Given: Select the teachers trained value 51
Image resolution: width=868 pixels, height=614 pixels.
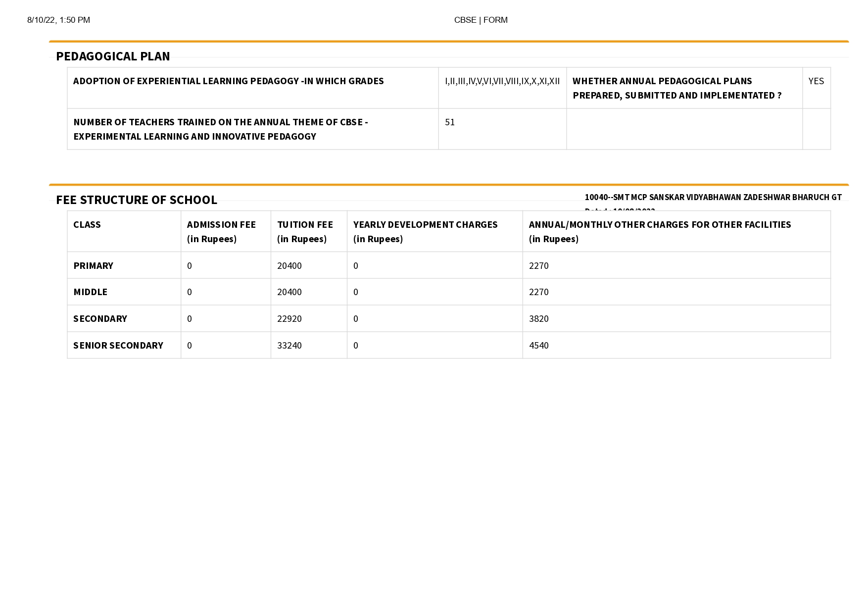Looking at the screenshot, I should [450, 122].
